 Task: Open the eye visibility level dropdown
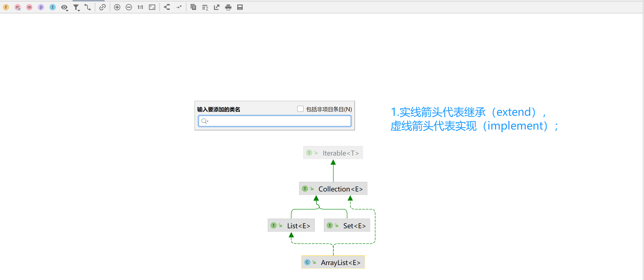click(65, 7)
